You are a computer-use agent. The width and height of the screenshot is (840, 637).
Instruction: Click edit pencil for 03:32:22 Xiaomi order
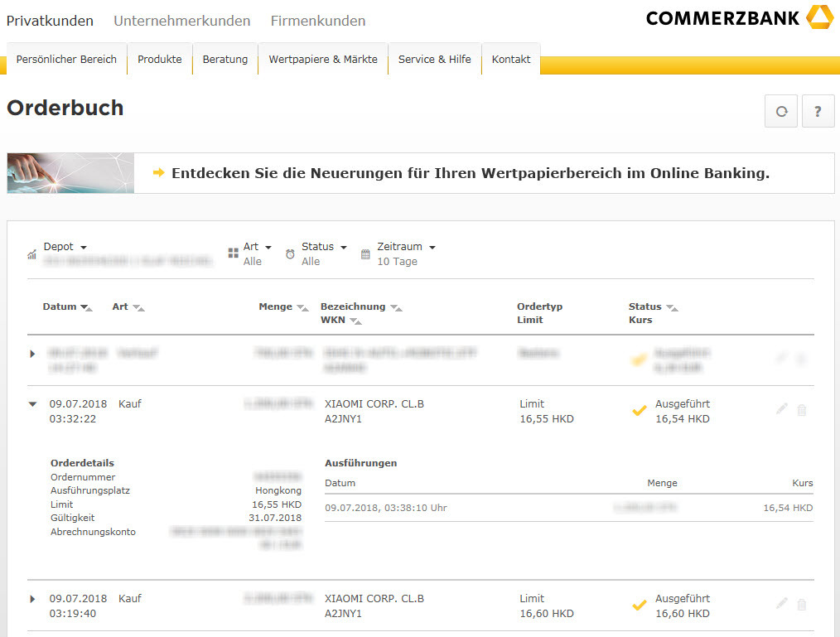tap(782, 409)
